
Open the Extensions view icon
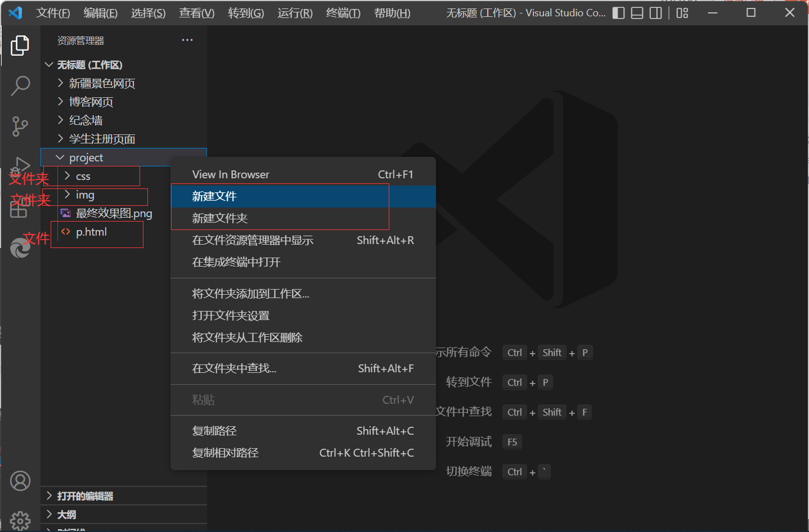(x=19, y=208)
